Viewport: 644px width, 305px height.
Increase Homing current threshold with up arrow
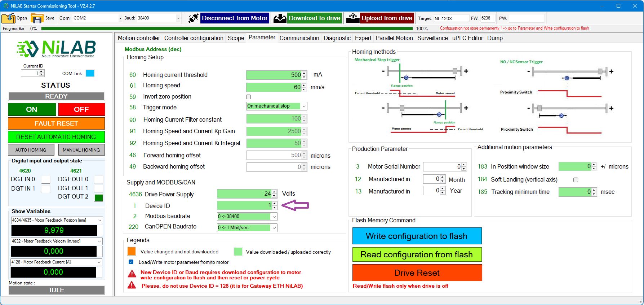304,73
